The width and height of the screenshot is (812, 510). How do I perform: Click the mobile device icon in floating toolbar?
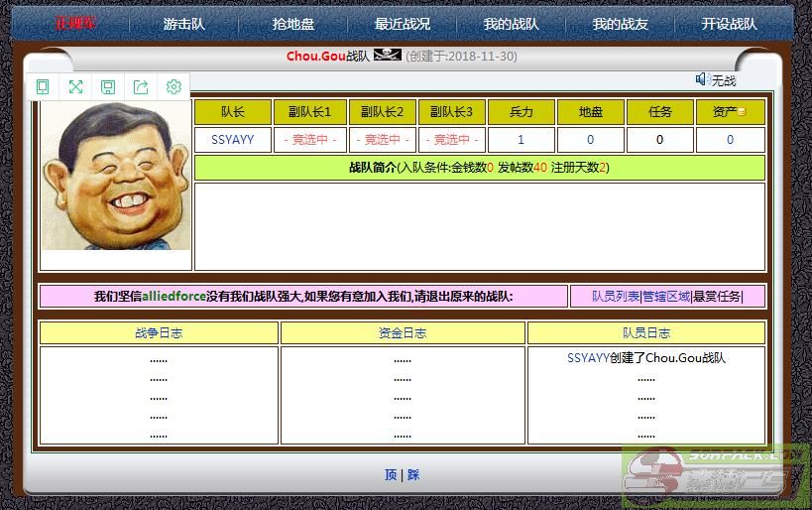43,87
